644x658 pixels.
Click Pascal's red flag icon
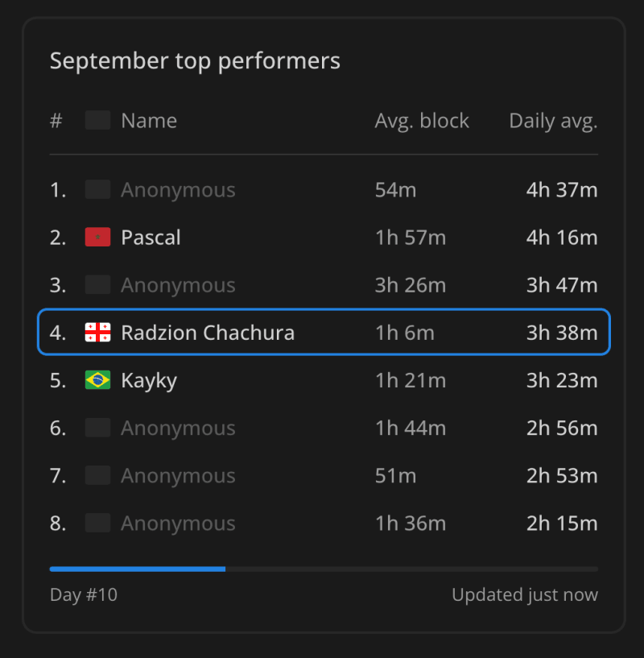tap(97, 237)
